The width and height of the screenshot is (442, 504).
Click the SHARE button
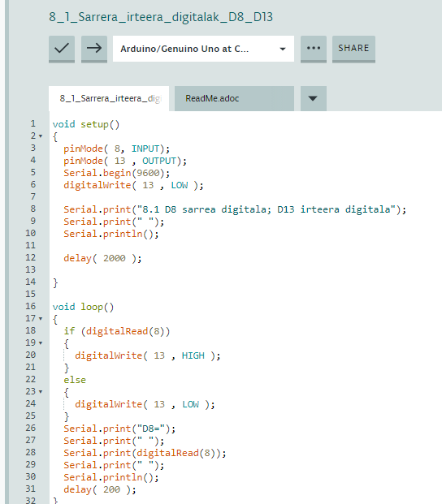coord(353,49)
